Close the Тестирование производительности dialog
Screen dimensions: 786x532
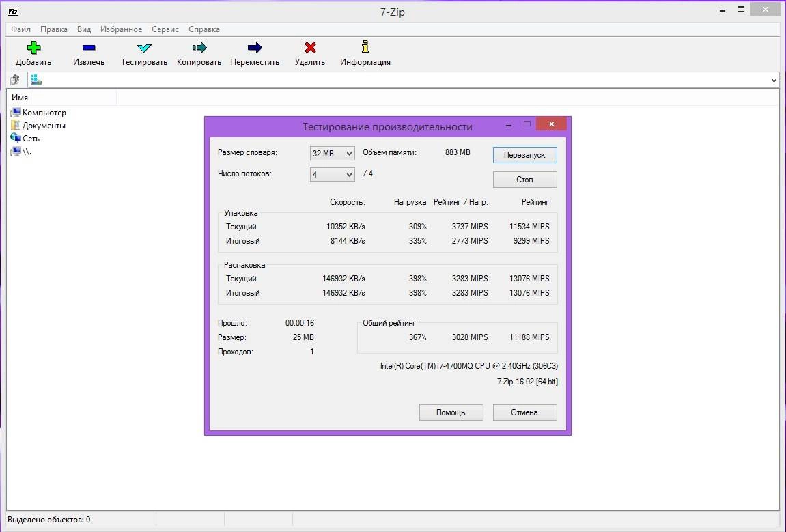click(x=551, y=124)
